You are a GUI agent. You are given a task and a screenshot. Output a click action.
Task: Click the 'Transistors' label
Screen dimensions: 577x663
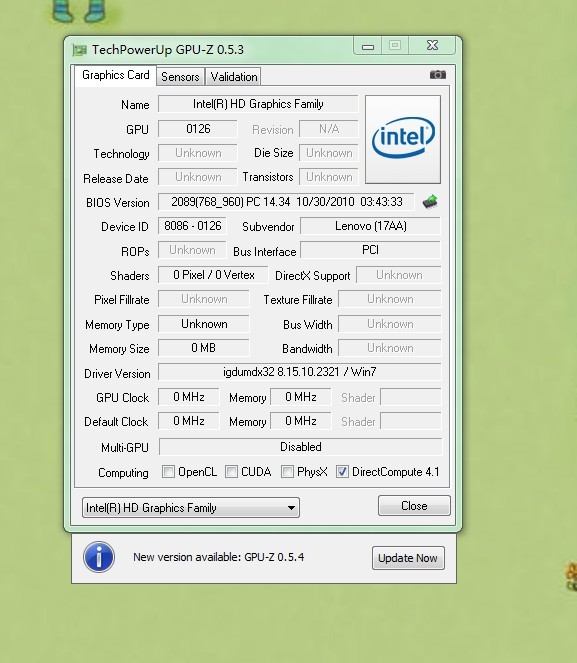(x=268, y=177)
